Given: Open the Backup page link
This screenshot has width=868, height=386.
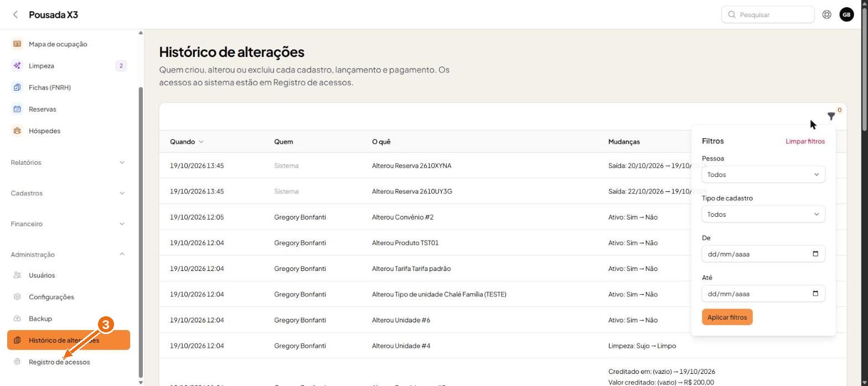Looking at the screenshot, I should (69, 319).
